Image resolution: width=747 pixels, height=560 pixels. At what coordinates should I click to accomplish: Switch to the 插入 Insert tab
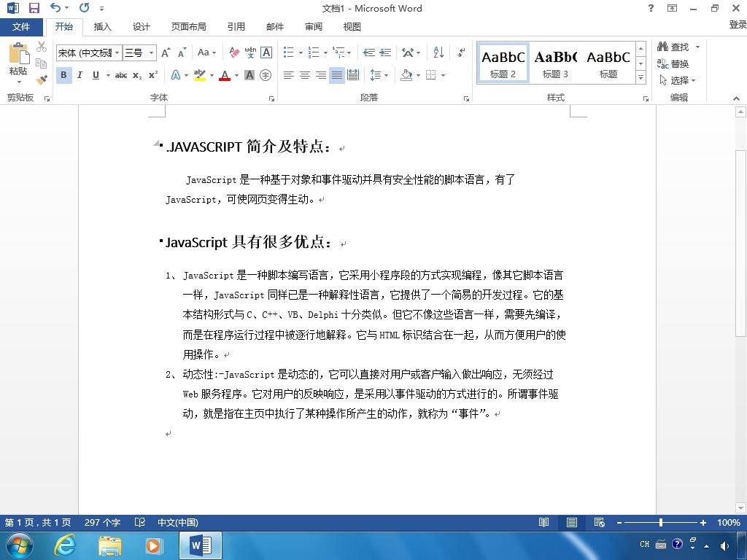102,27
